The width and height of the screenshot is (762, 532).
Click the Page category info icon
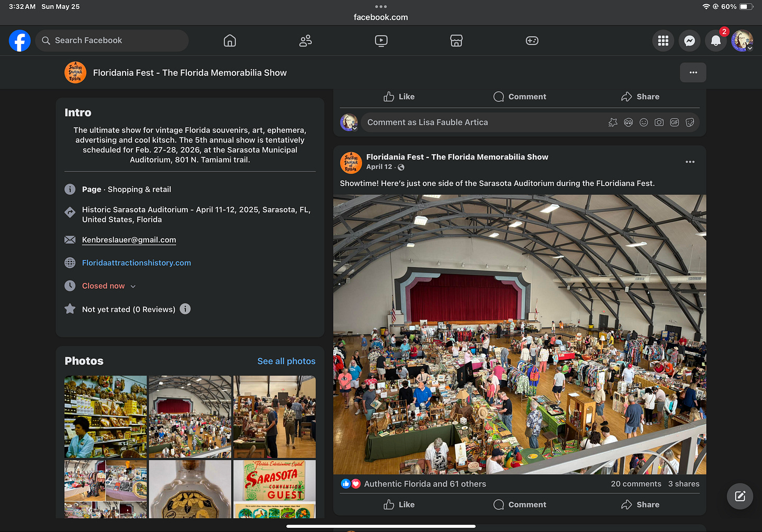tap(70, 189)
